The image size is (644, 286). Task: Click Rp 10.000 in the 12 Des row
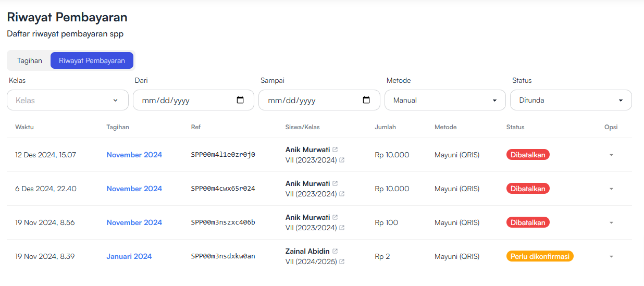pos(392,155)
